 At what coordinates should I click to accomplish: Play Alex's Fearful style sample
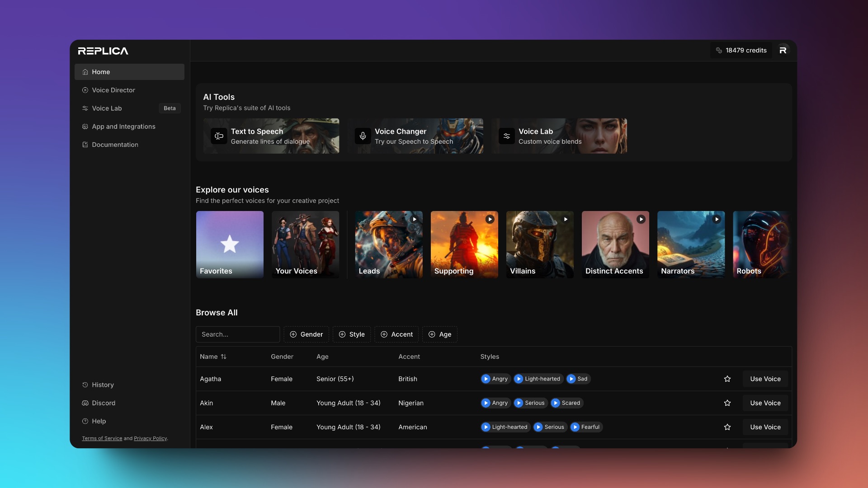click(x=586, y=427)
